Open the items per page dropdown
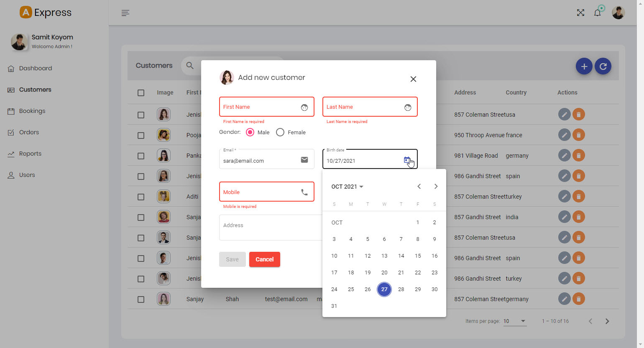Screen dimensions: 644x348 [514, 321]
